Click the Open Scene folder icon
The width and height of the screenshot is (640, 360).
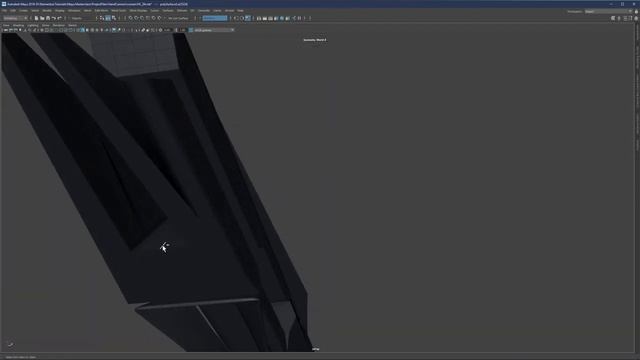coord(42,18)
